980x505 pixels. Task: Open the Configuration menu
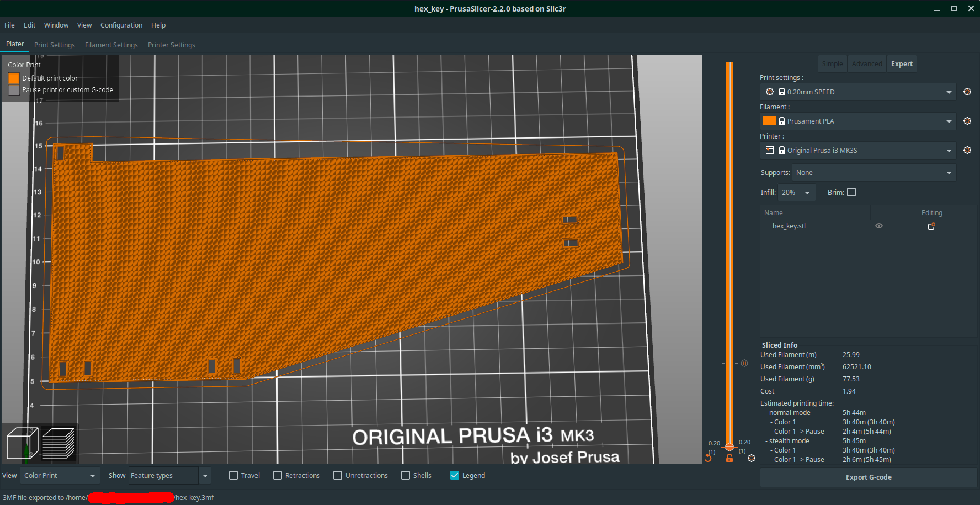tap(121, 25)
